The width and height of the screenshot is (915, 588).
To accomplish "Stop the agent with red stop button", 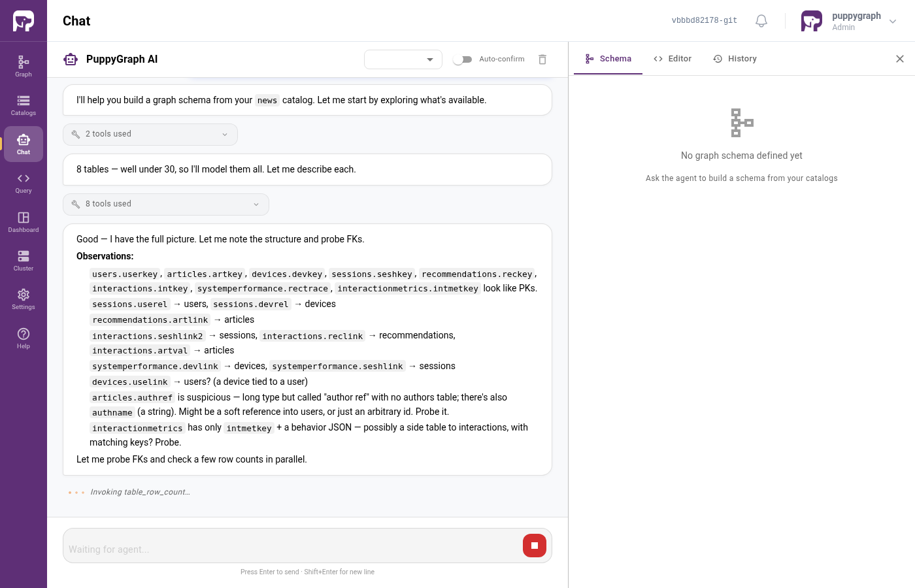I will (x=535, y=546).
